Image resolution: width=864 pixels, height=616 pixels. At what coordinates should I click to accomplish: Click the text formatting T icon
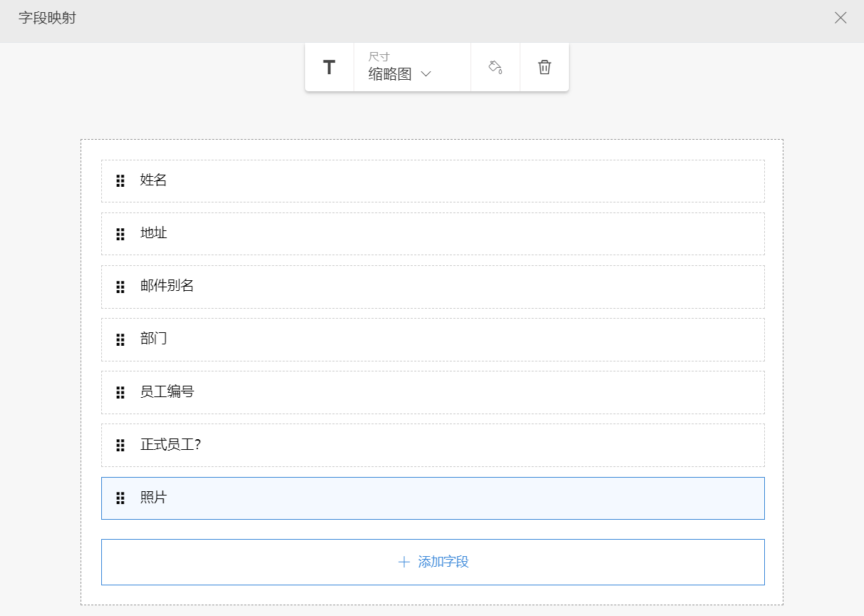[x=329, y=68]
